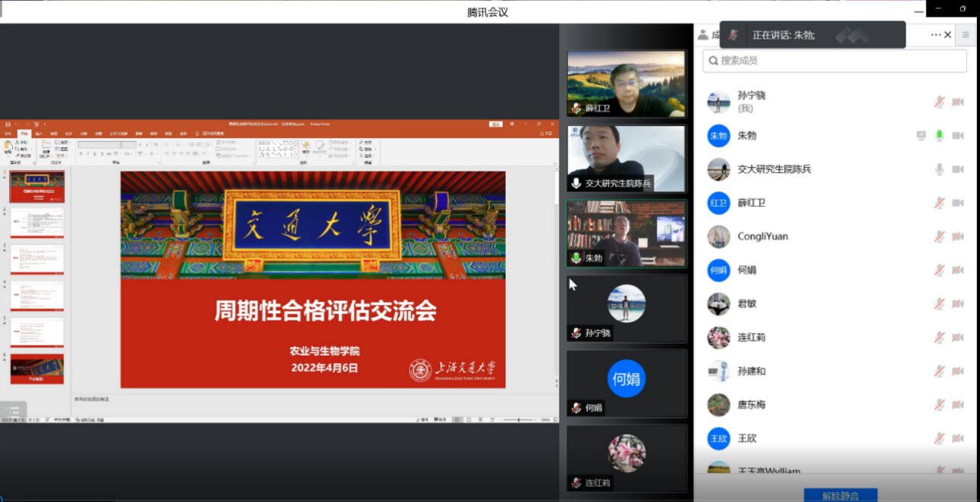
Task: Open the font name combo box in ribbon
Action: 99,144
